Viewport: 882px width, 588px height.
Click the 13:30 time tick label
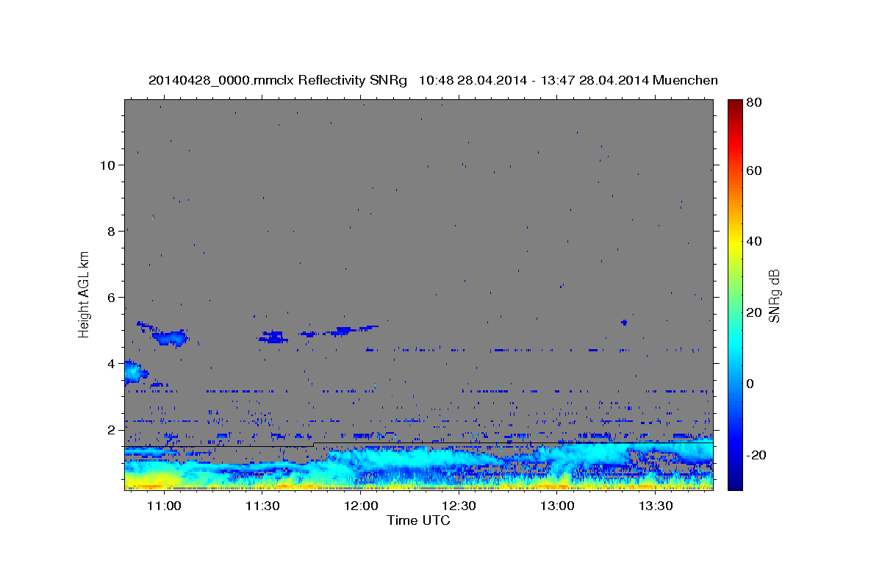coord(656,506)
